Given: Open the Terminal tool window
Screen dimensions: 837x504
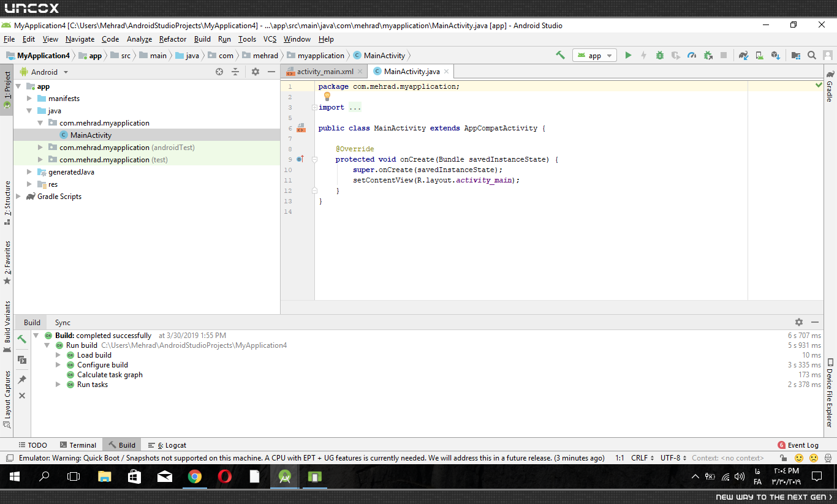Looking at the screenshot, I should (78, 445).
